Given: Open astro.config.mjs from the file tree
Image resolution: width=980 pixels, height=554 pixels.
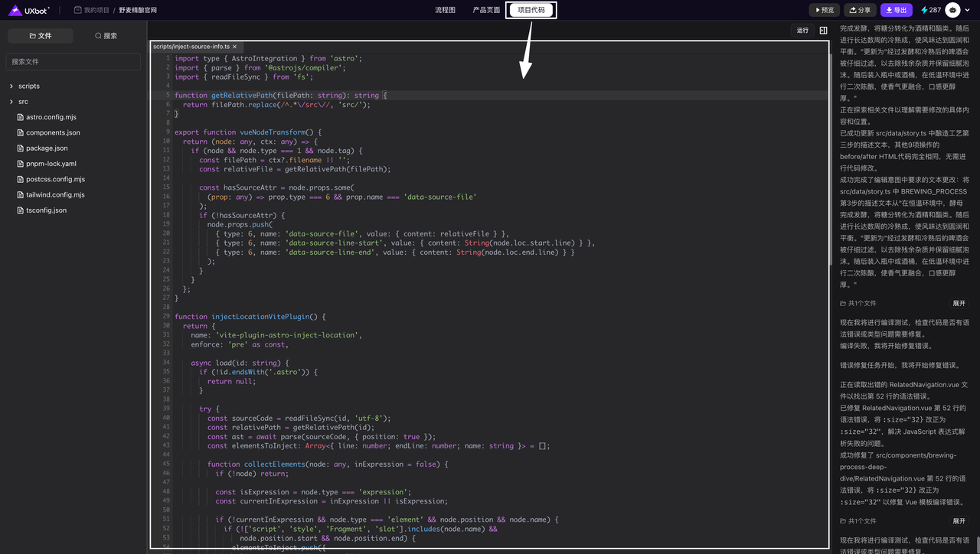Looking at the screenshot, I should click(51, 117).
